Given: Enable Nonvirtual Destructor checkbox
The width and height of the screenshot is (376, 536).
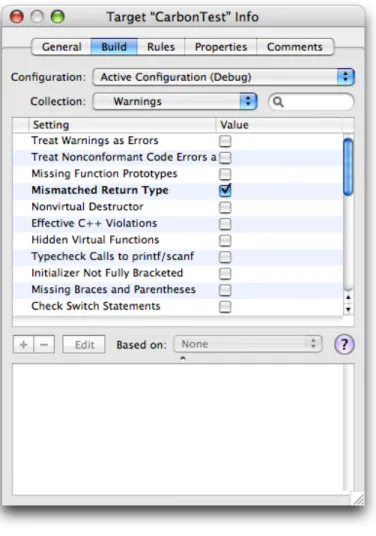Looking at the screenshot, I should click(x=225, y=207).
